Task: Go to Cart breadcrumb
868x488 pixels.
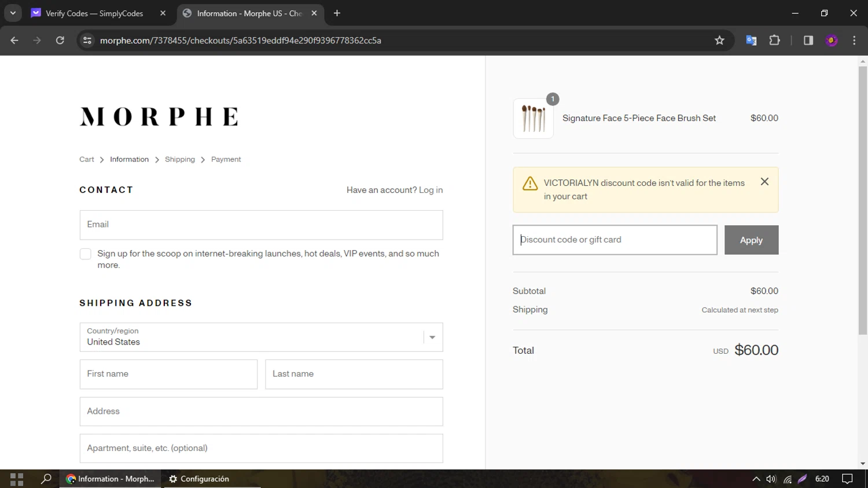Action: [x=86, y=159]
